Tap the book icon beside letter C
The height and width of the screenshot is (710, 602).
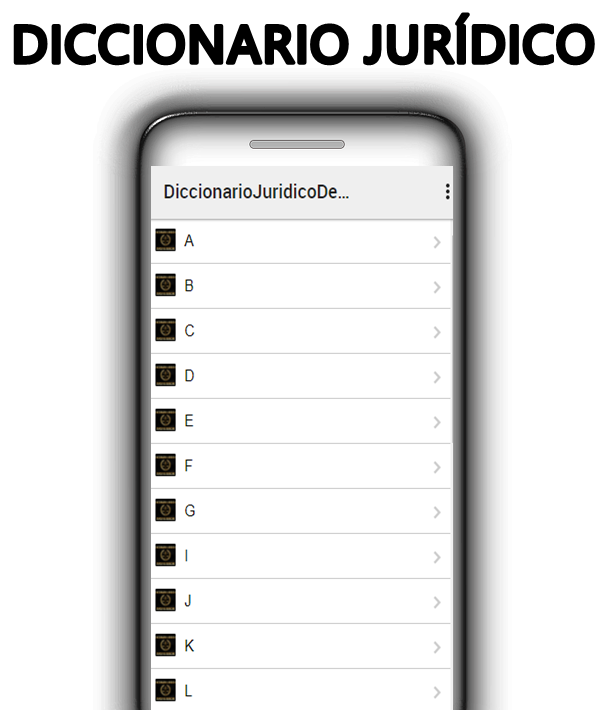tap(165, 330)
